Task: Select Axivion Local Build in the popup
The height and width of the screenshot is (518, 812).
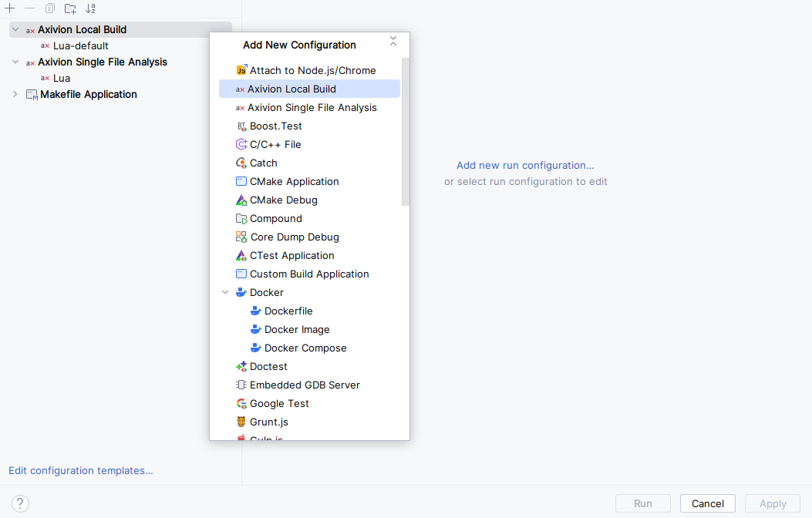Action: click(310, 89)
